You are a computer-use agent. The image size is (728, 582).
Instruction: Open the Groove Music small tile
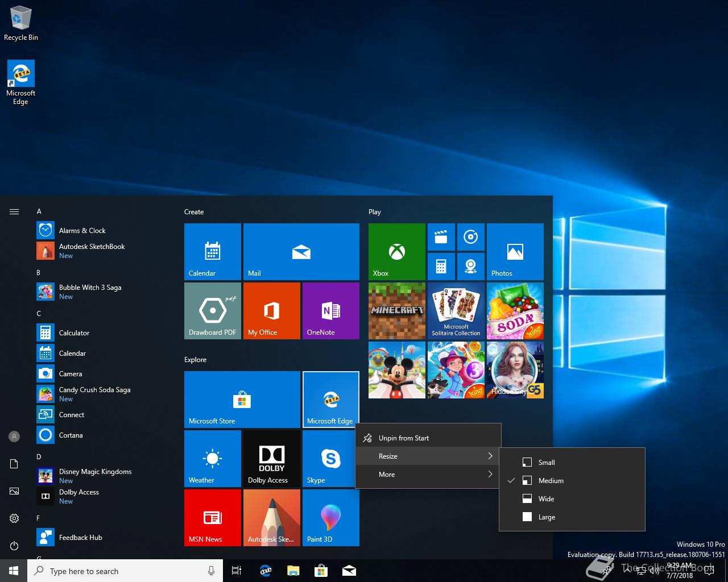pos(471,237)
